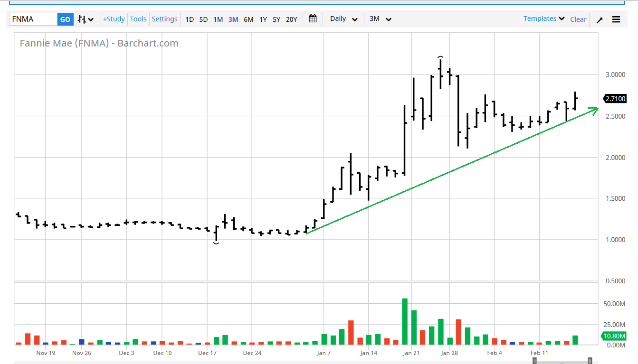The width and height of the screenshot is (638, 364).
Task: Click the 25.00M volume axis label
Action: (615, 325)
